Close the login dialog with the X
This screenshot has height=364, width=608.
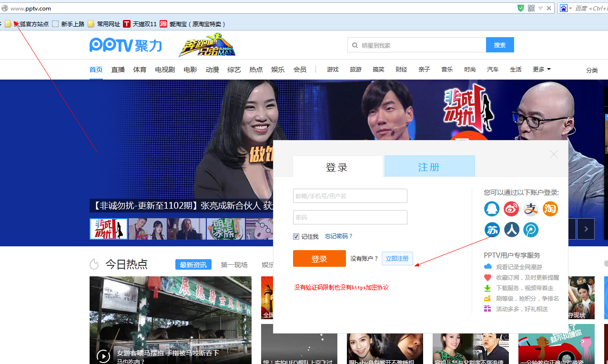pos(554,154)
